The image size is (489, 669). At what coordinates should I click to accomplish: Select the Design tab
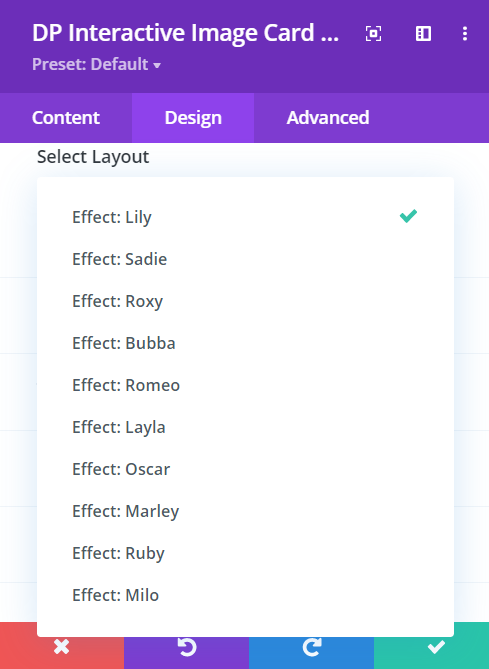point(193,118)
